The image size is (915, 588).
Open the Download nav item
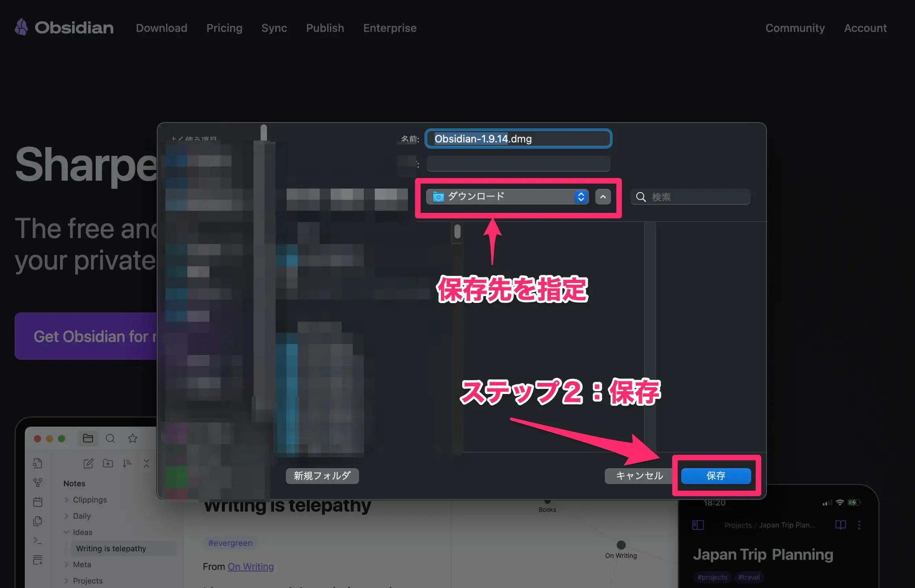click(161, 28)
